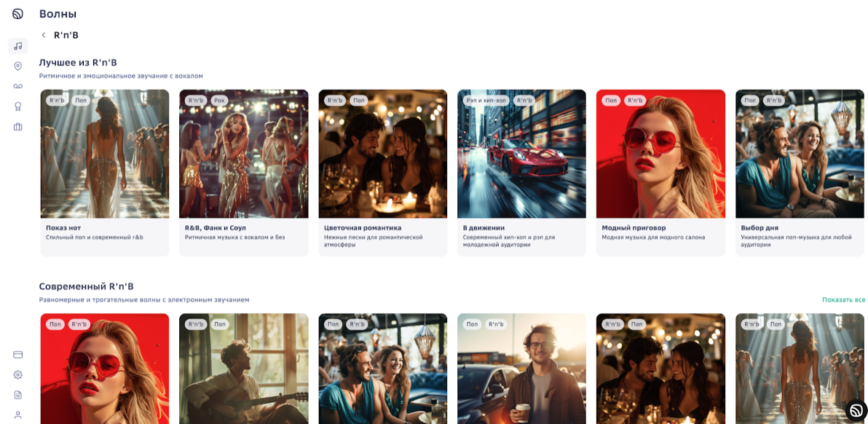
Task: Click the Современный R'n'B heading
Action: pyautogui.click(x=87, y=286)
